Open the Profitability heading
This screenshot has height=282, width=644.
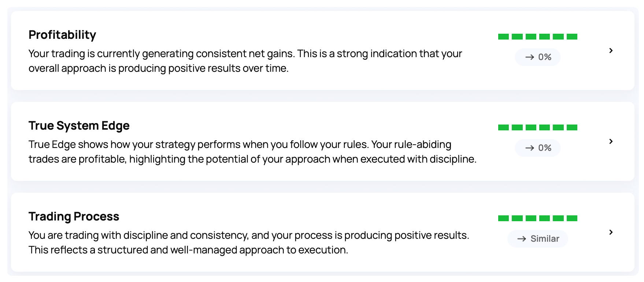(x=62, y=35)
